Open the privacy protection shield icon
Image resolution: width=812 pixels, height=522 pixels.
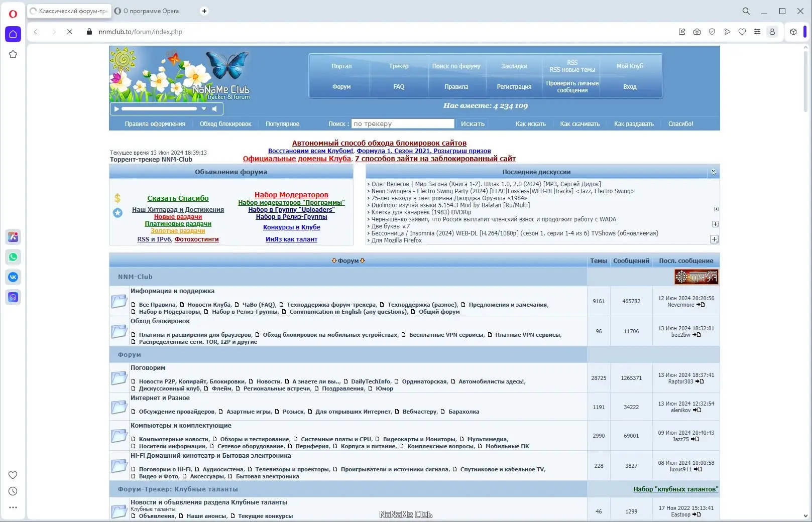[x=712, y=32]
